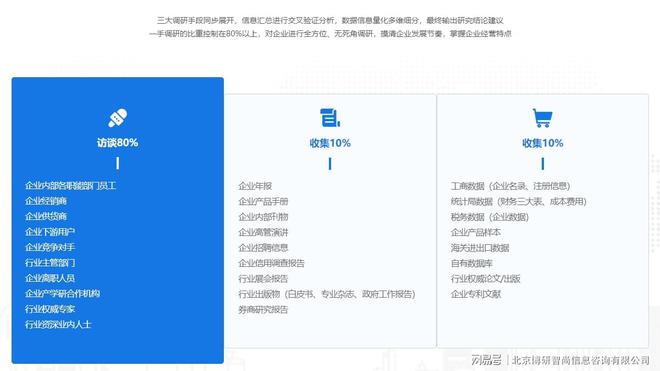Click 海关进出口数据 item
The width and height of the screenshot is (660, 371).
[x=480, y=248]
